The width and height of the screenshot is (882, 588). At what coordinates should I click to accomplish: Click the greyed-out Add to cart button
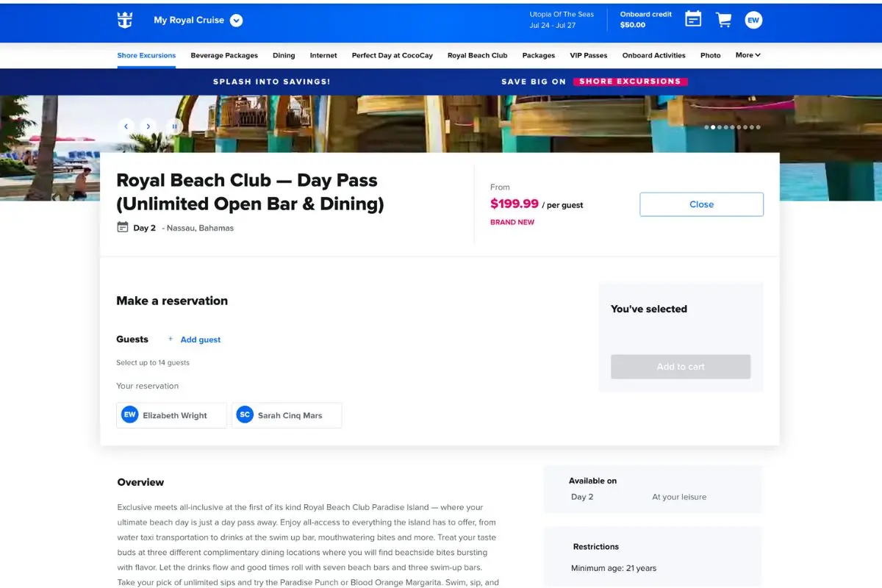tap(680, 366)
